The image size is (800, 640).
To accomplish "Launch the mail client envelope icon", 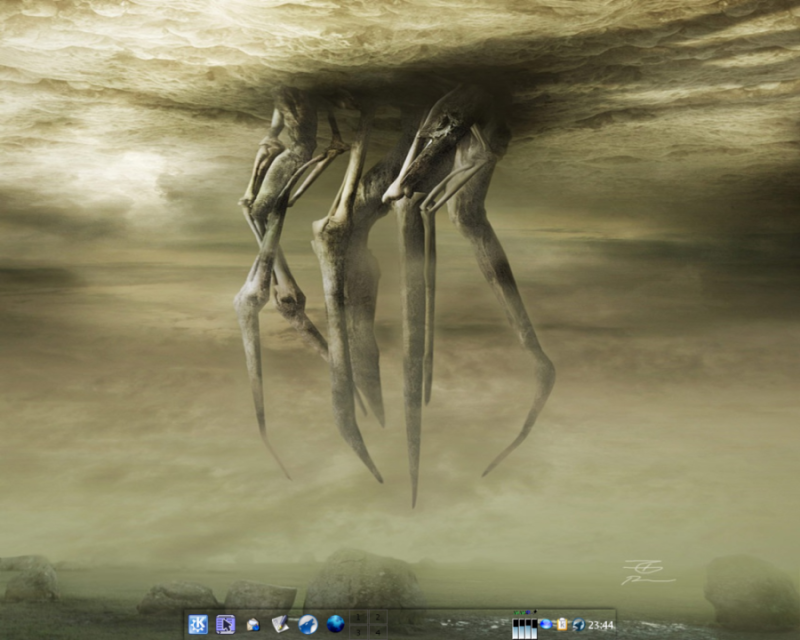I will point(253,624).
